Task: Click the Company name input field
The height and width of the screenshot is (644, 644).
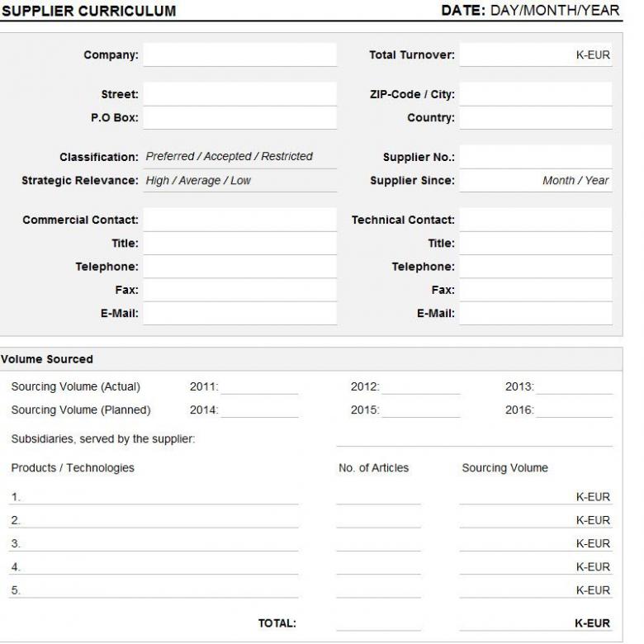Action: point(239,55)
